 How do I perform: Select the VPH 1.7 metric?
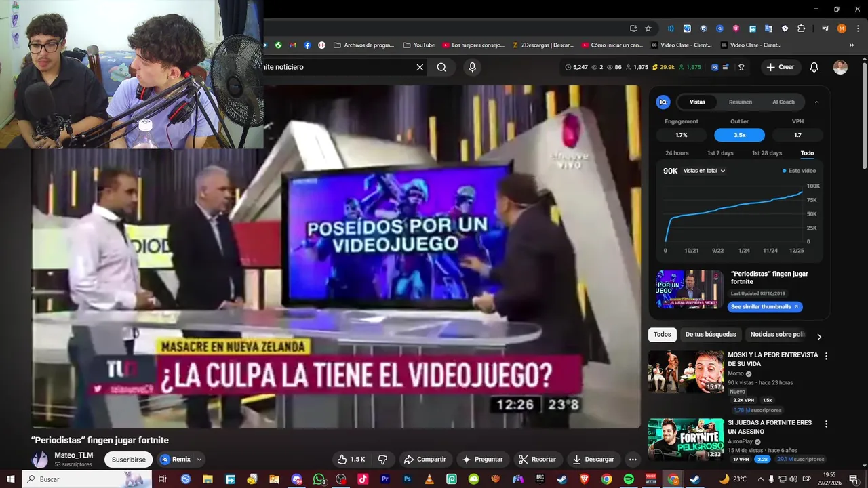[x=797, y=135]
